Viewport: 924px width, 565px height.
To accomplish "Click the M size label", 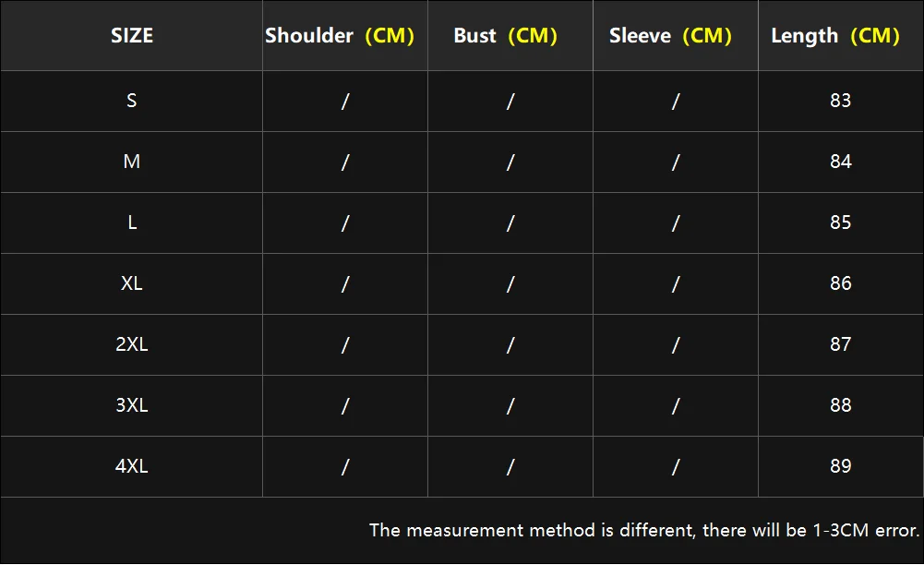I will click(132, 162).
